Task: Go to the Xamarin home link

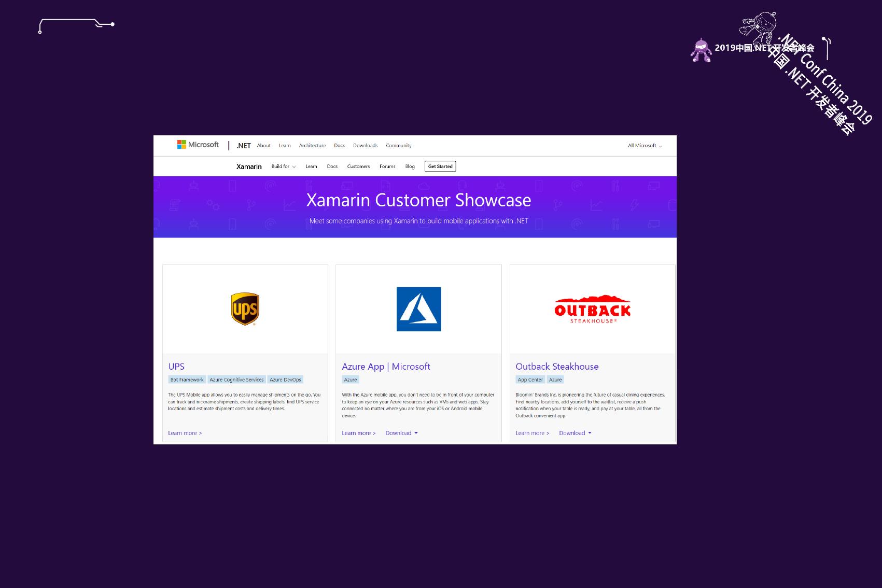Action: tap(249, 166)
